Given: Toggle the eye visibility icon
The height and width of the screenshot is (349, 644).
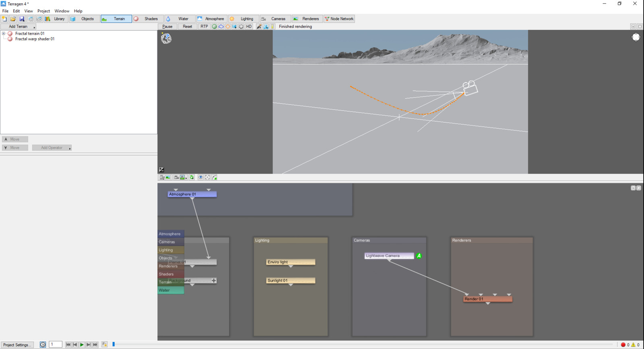Looking at the screenshot, I should [200, 177].
